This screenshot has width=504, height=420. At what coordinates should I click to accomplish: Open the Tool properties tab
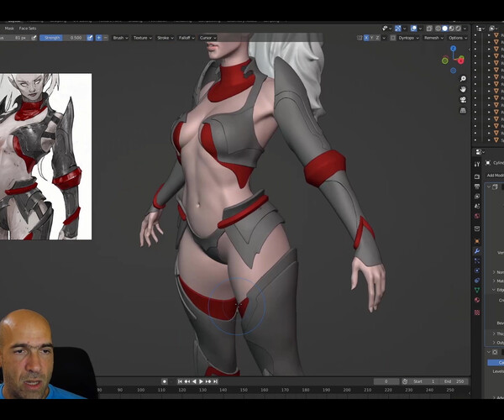[477, 164]
